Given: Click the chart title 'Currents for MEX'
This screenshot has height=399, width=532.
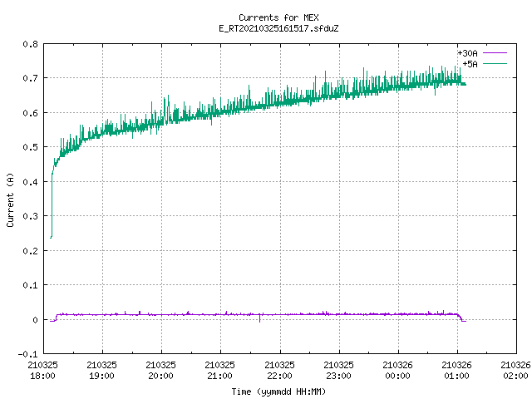Looking at the screenshot, I should point(278,17).
